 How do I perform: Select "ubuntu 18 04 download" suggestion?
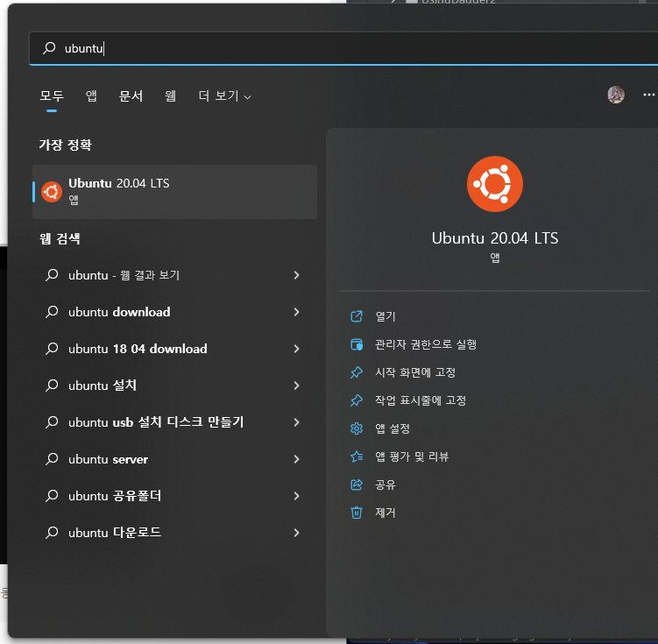(174, 349)
